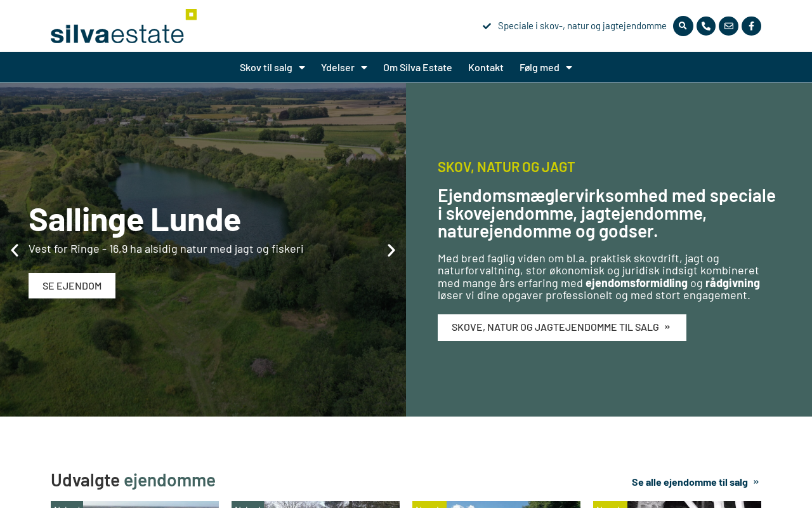Open the Kontakt page

(486, 67)
